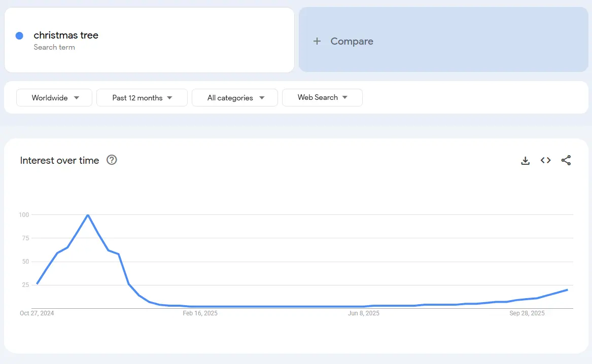Click the 100 value on the y-axis
Viewport: 592px width, 364px height.
[x=23, y=214]
